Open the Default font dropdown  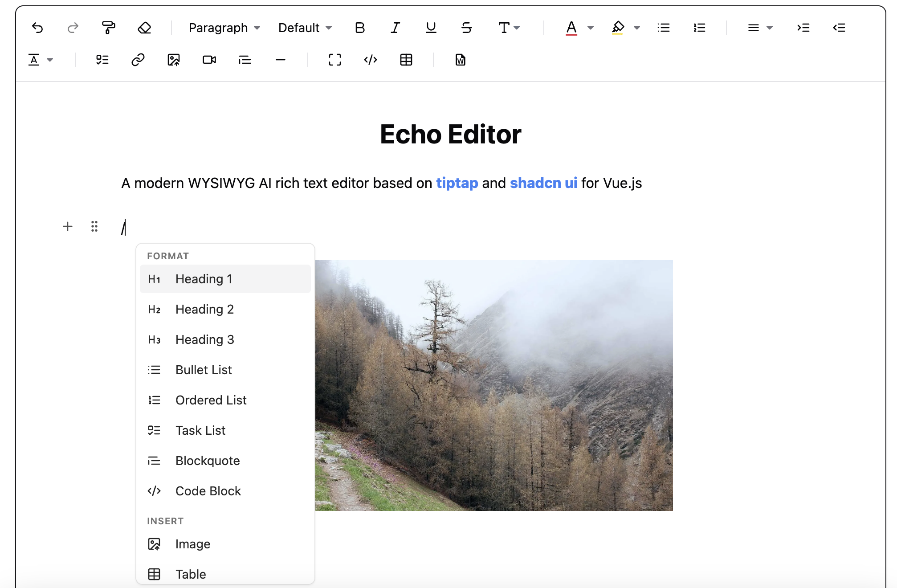coord(305,28)
